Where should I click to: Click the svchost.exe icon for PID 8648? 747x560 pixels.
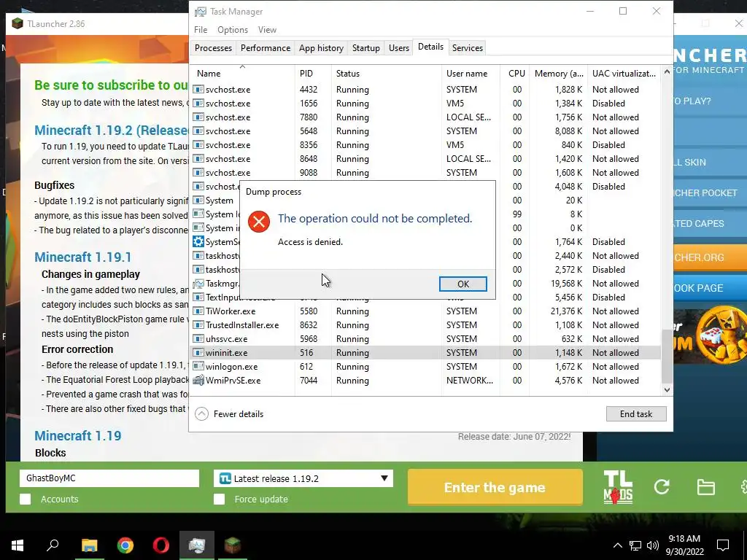(198, 158)
